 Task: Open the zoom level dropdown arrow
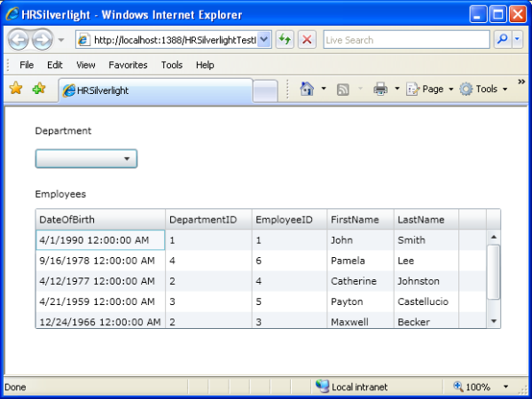tap(505, 387)
